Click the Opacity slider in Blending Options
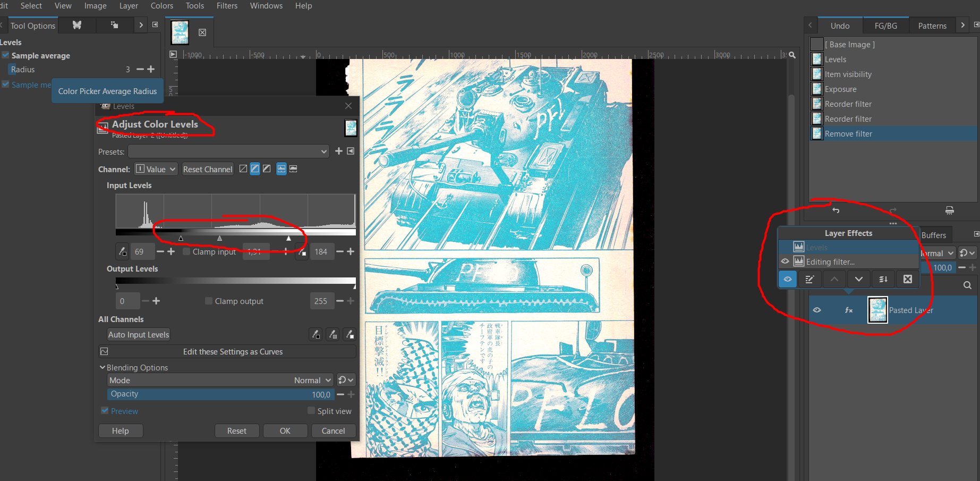 pos(221,394)
